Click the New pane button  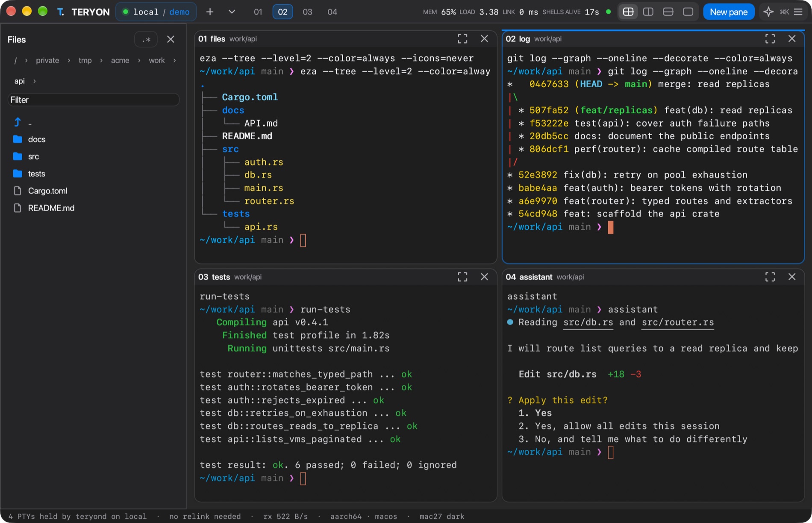[729, 12]
